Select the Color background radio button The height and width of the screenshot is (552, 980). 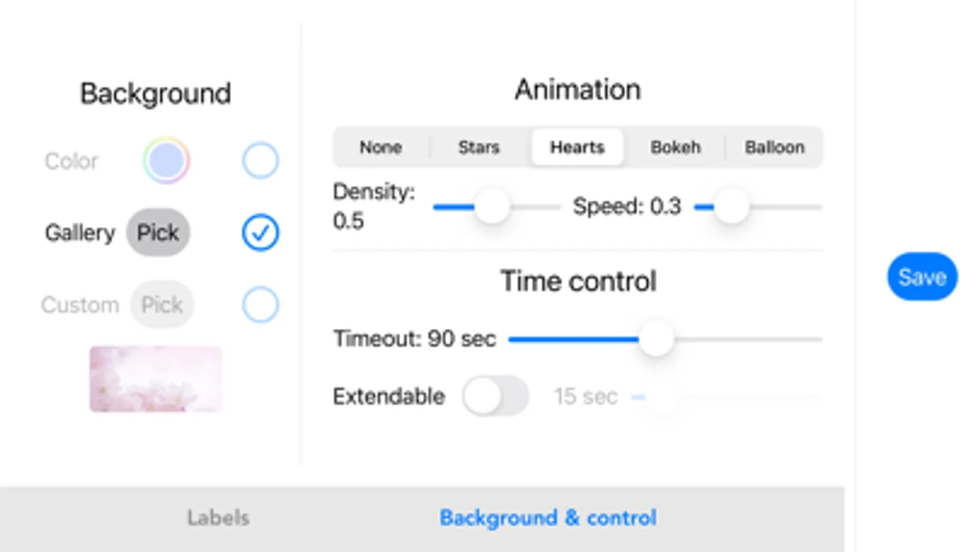coord(260,161)
